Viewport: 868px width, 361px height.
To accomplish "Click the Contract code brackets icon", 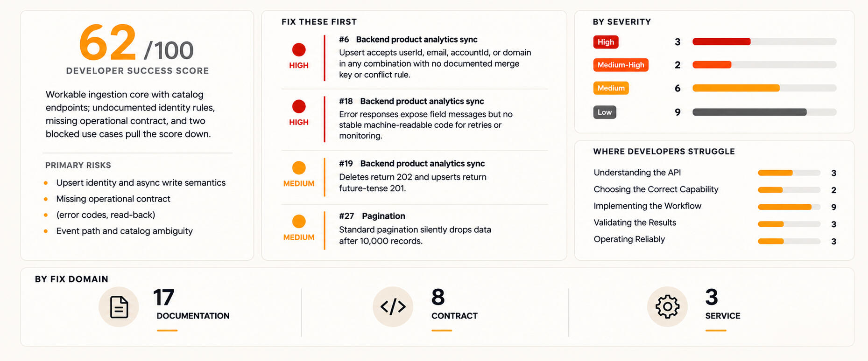I will 393,306.
